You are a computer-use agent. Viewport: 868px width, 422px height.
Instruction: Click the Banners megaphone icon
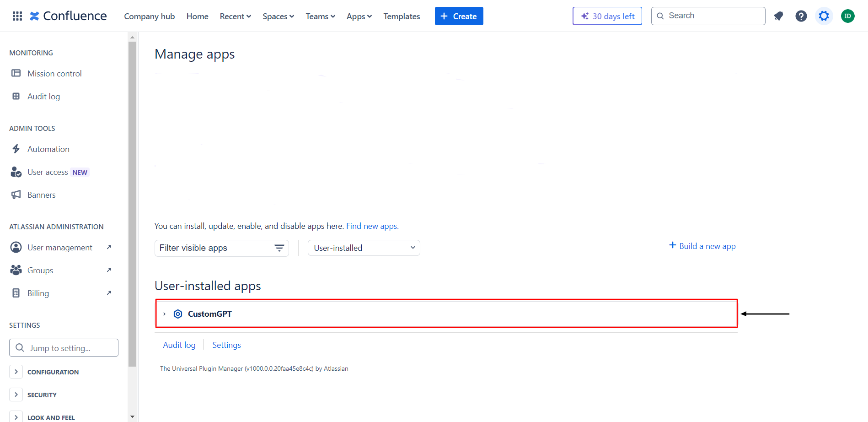pyautogui.click(x=16, y=195)
